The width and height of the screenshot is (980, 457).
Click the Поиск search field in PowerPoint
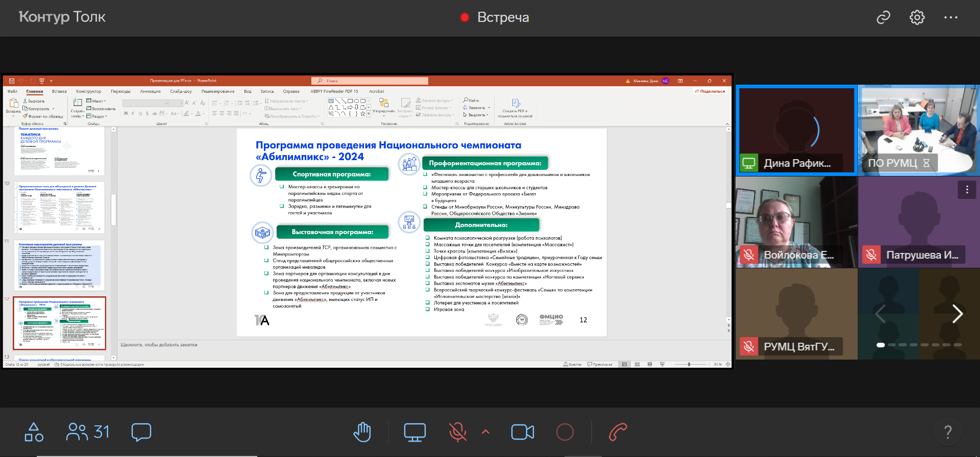(370, 81)
